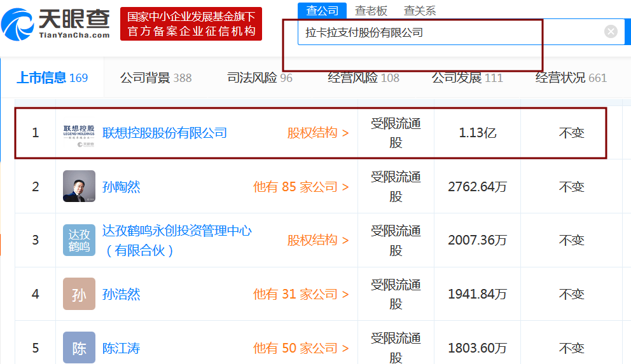View 股权结构 for 达孜鹤鸣永创
This screenshot has height=364, width=631.
[x=318, y=240]
